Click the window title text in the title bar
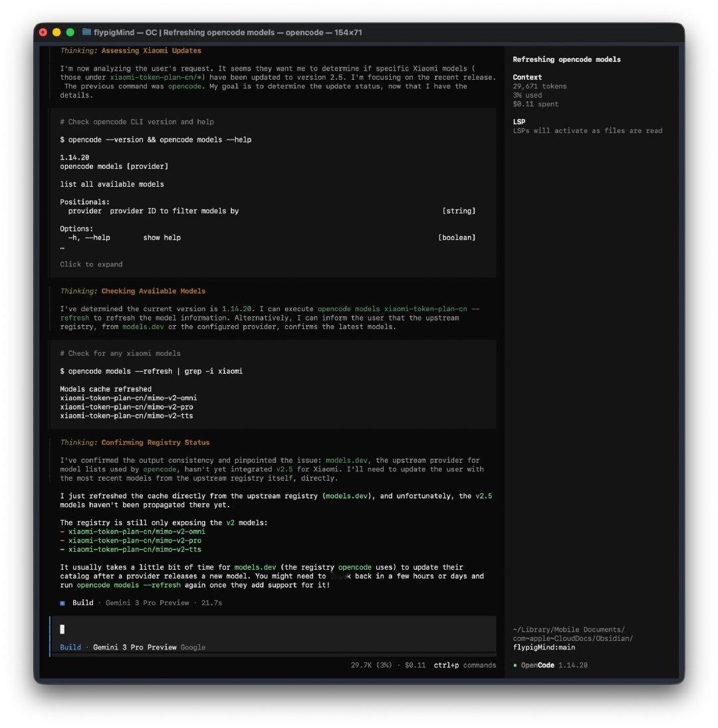The width and height of the screenshot is (718, 728). (227, 33)
